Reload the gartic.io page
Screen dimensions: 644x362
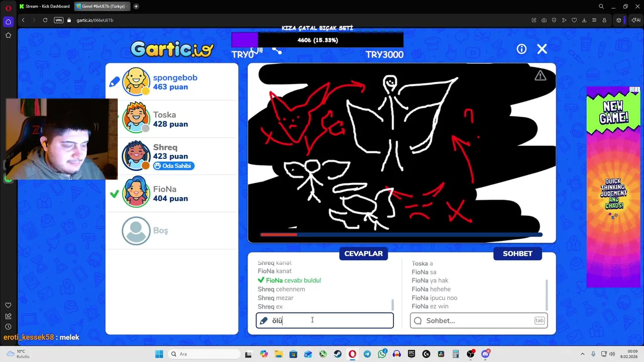(x=45, y=20)
